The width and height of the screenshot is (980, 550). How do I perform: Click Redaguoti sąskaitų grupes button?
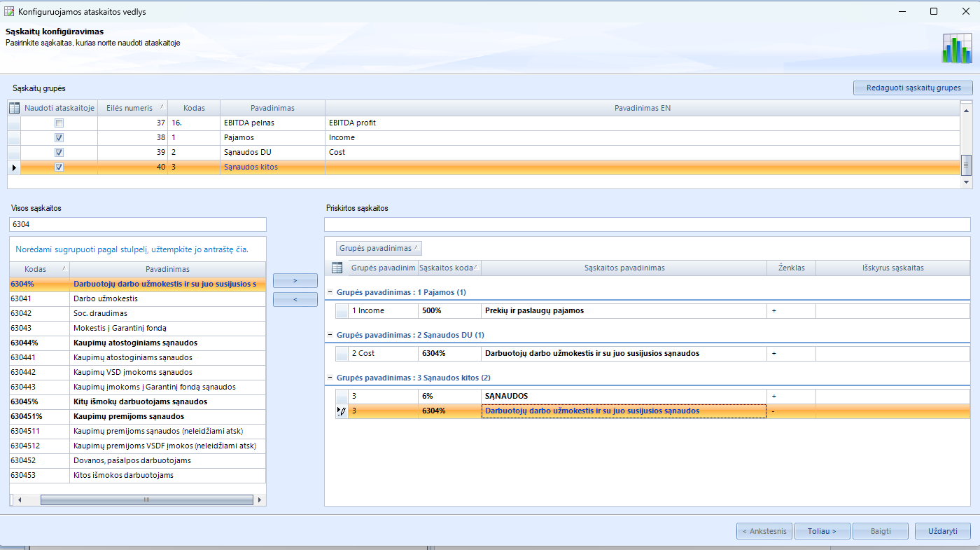pyautogui.click(x=912, y=88)
